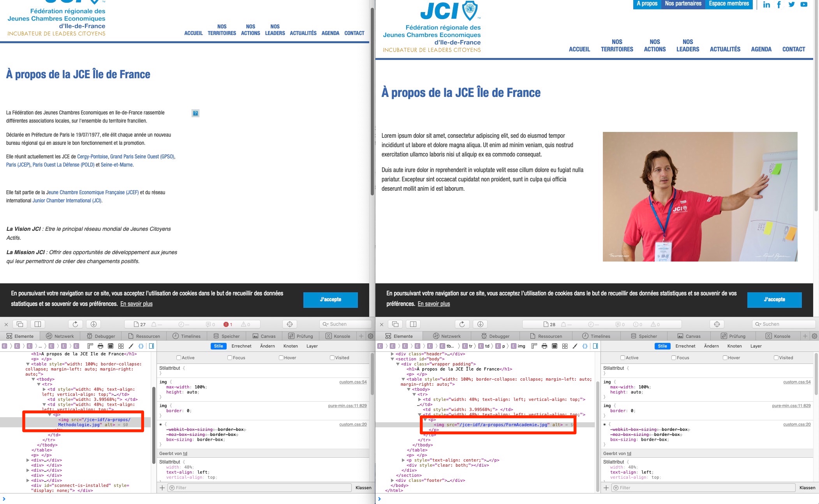The image size is (819, 504).
Task: Click detach window icon in left inspector
Action: pos(20,324)
